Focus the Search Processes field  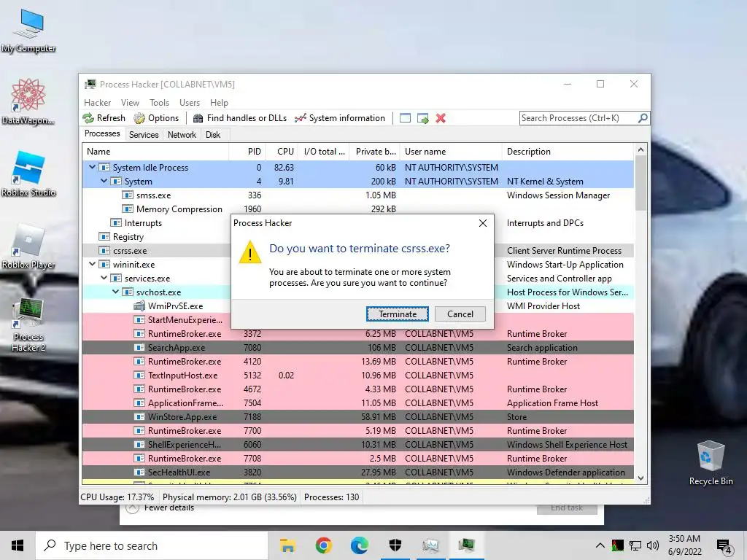[x=578, y=117]
